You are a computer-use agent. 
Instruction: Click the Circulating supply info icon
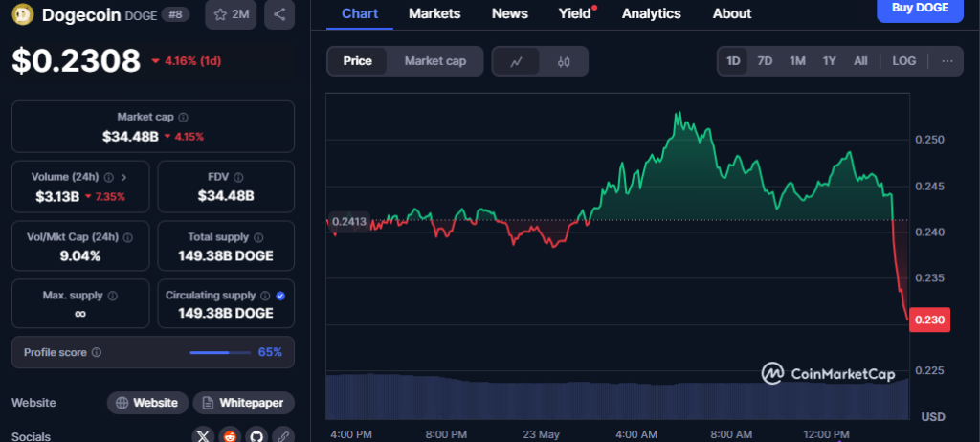tap(265, 296)
